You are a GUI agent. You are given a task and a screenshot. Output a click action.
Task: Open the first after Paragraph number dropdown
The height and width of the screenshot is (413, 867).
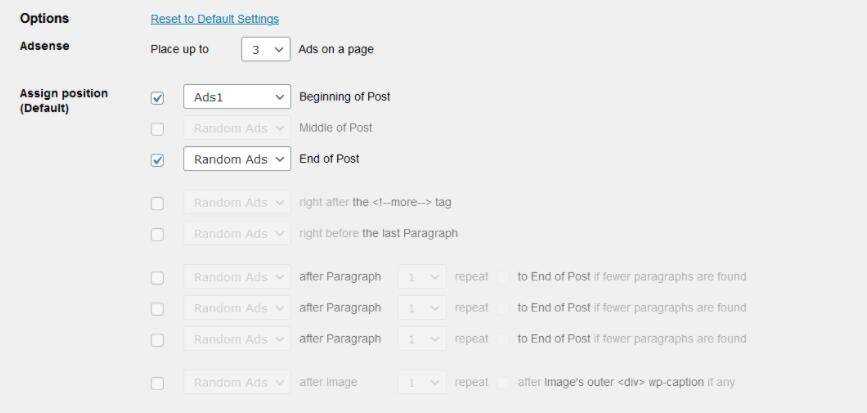[x=422, y=277]
